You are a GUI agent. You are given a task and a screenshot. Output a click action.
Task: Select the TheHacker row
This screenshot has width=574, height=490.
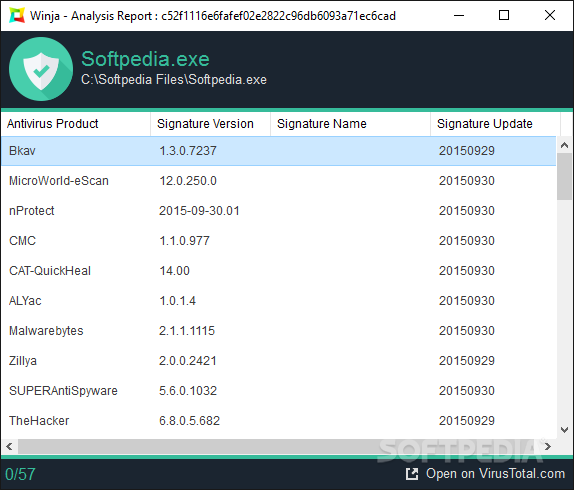click(278, 421)
